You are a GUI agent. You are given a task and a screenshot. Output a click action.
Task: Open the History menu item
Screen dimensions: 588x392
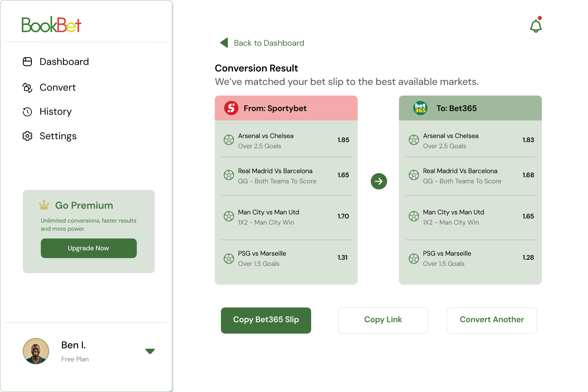(x=56, y=112)
